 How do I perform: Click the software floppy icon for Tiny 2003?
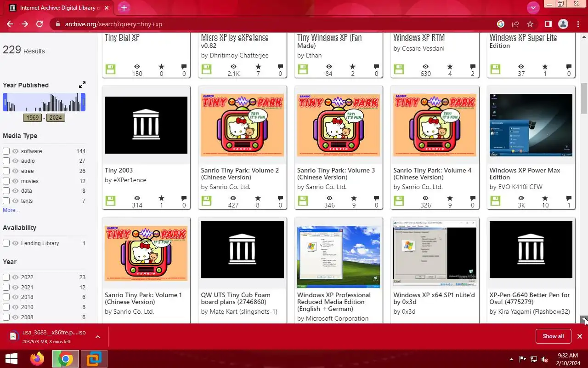click(x=110, y=201)
